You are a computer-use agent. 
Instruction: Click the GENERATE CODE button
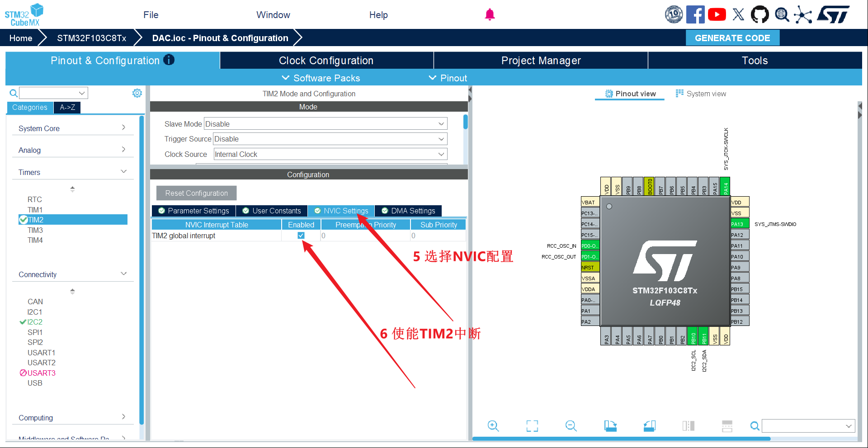(732, 38)
